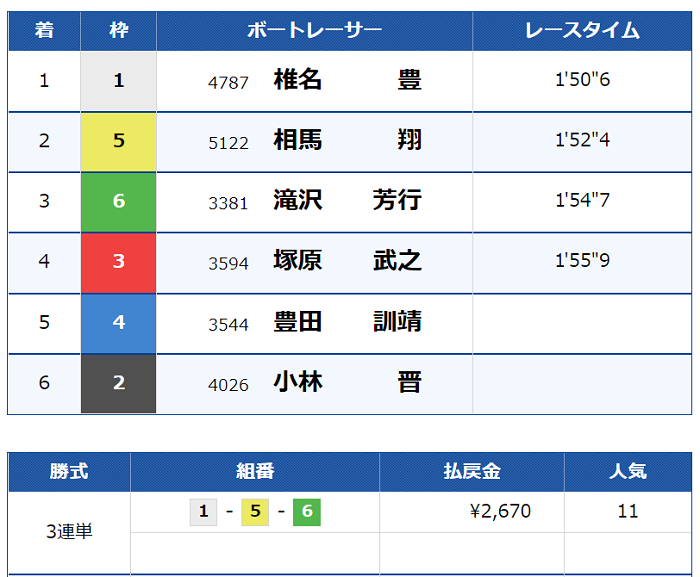Viewport: 700px width, 577px height.
Task: Click race time 1'50"6
Action: click(x=582, y=81)
